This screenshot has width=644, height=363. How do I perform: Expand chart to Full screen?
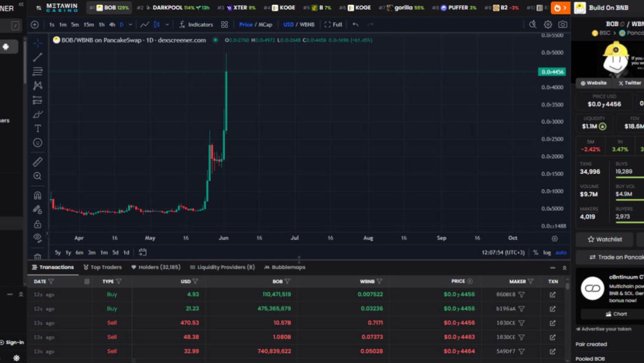click(x=333, y=24)
